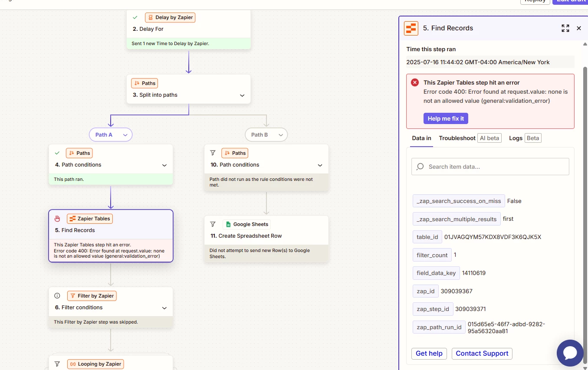Screen dimensions: 588x370
Task: Click the Filter by Zapier badge
Action: [92, 296]
